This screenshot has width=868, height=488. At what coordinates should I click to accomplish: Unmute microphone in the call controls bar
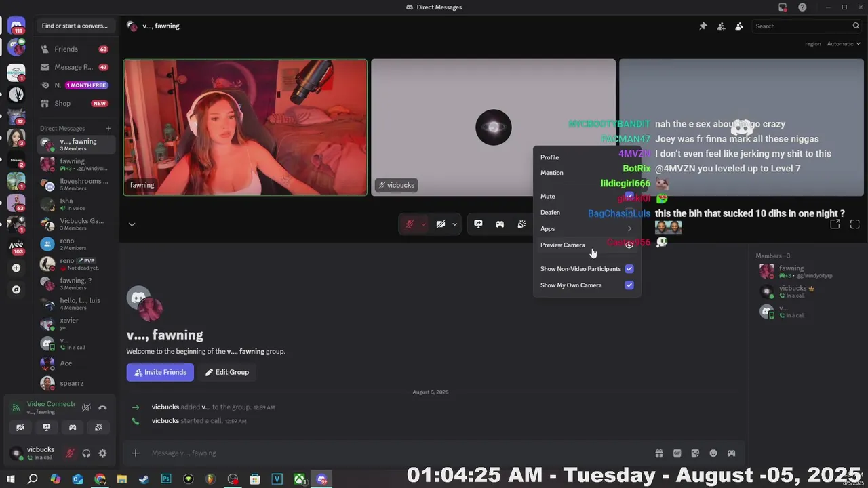point(409,224)
